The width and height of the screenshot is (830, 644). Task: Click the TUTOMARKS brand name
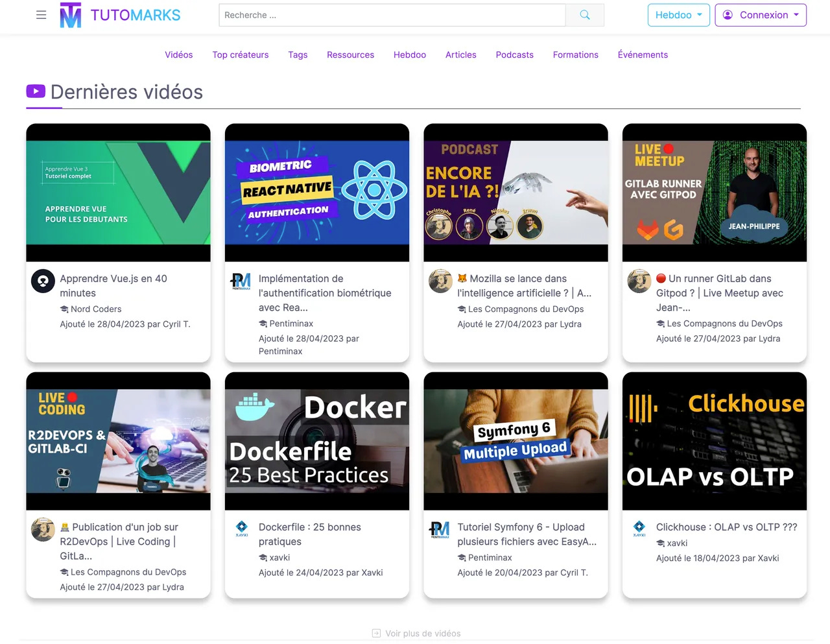point(136,15)
